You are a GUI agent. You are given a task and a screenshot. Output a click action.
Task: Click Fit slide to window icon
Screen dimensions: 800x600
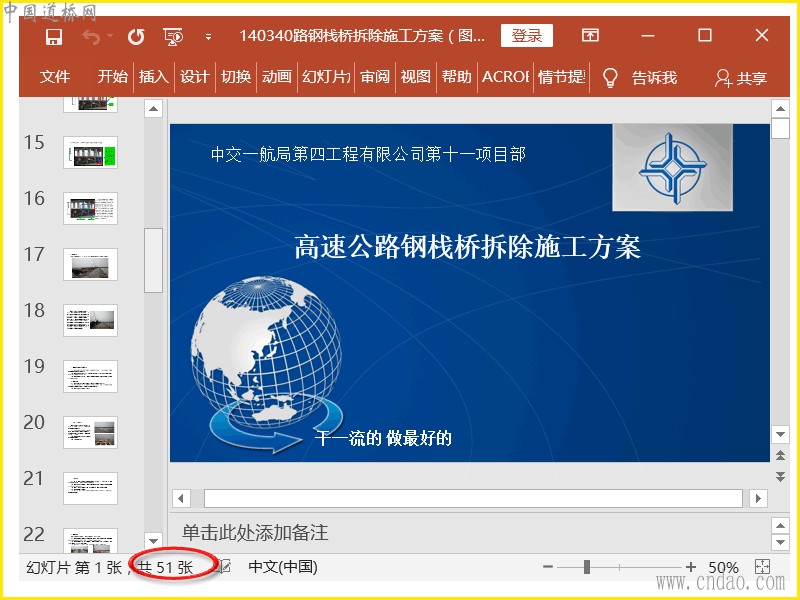[x=762, y=566]
